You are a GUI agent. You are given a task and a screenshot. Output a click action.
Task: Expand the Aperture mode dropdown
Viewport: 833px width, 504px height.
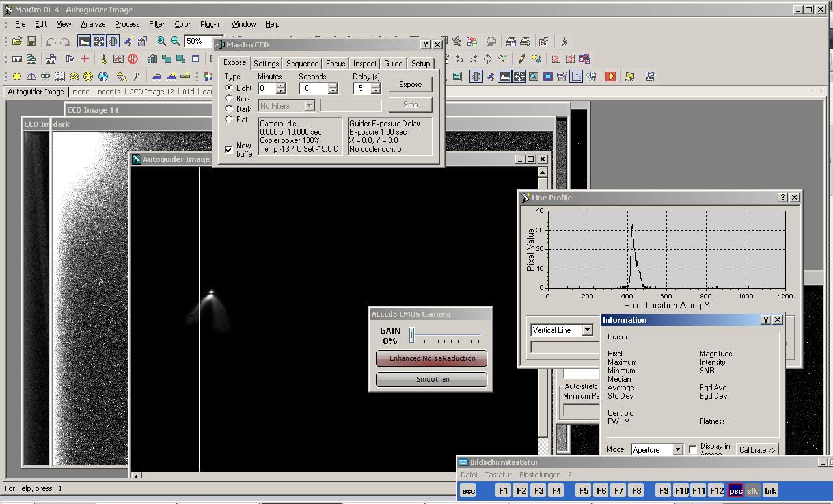tap(677, 450)
